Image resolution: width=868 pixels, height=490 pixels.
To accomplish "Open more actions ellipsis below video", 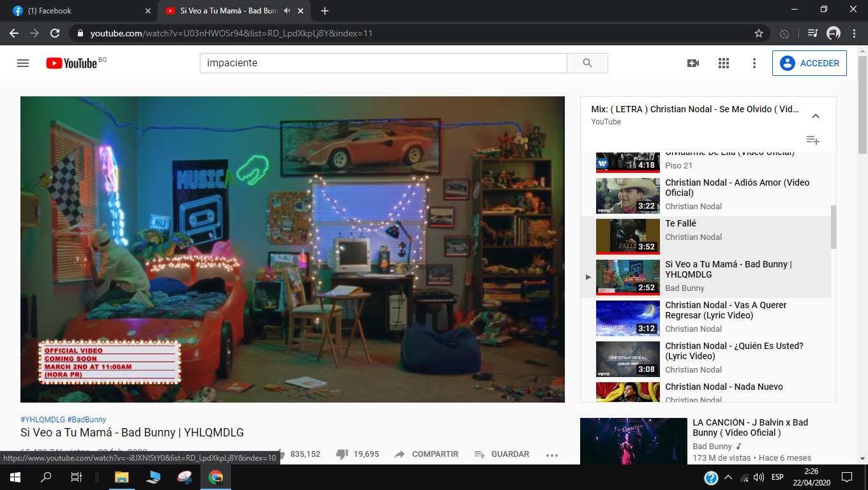I will click(x=552, y=455).
